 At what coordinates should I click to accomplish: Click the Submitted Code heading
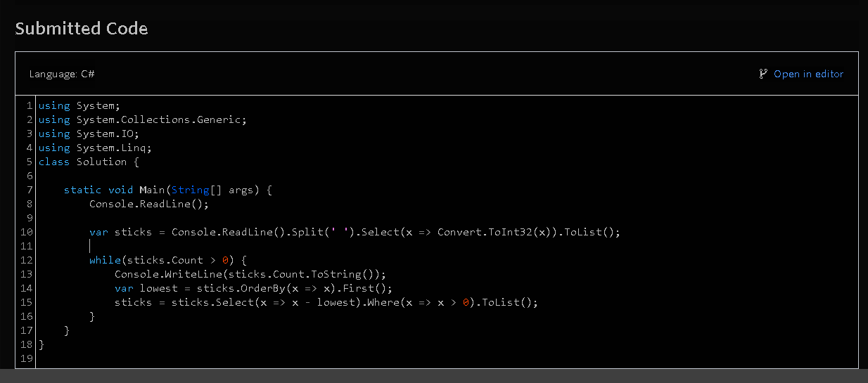click(82, 29)
